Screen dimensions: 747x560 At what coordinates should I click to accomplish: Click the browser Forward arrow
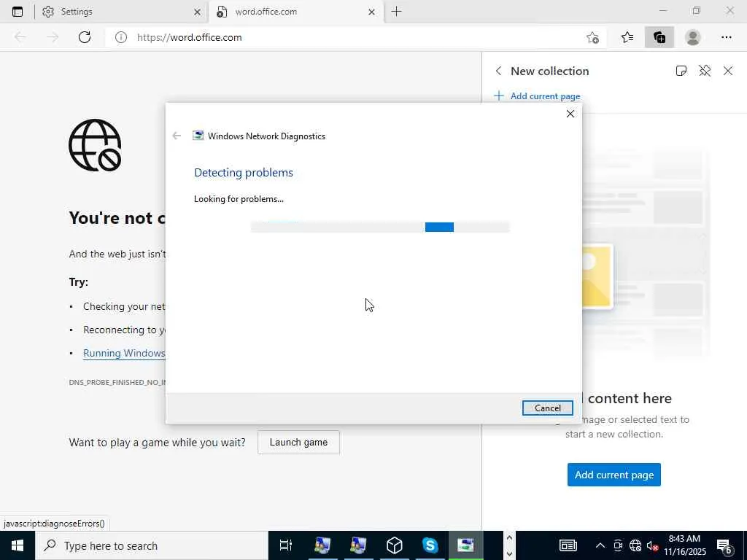click(53, 37)
